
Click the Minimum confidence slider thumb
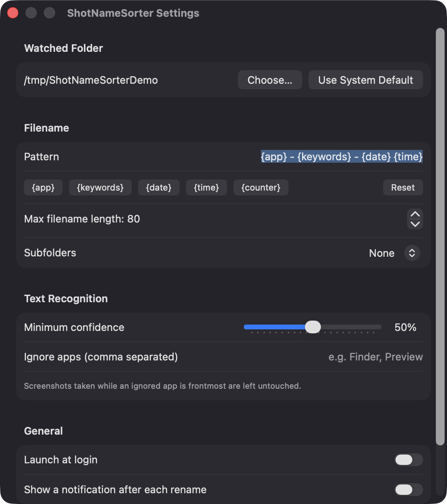pyautogui.click(x=313, y=327)
